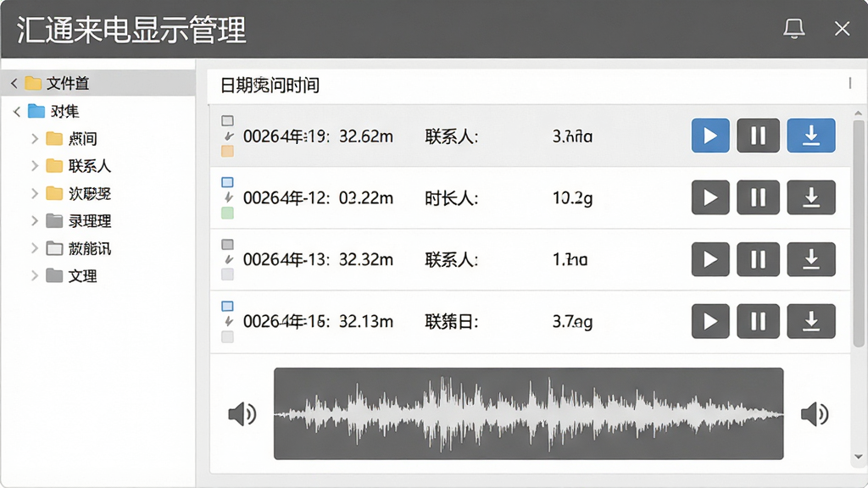
Task: Expand the 数能讯 folder chevron
Action: click(34, 248)
